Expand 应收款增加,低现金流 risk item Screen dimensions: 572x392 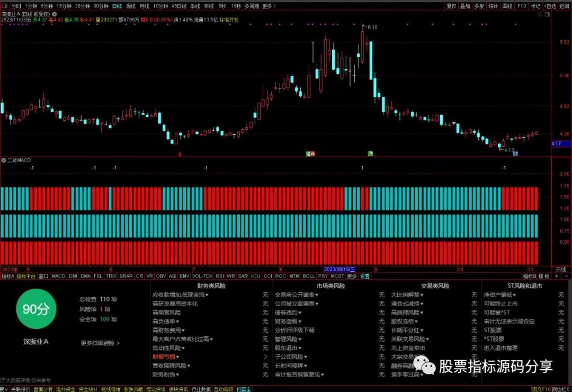(180, 295)
